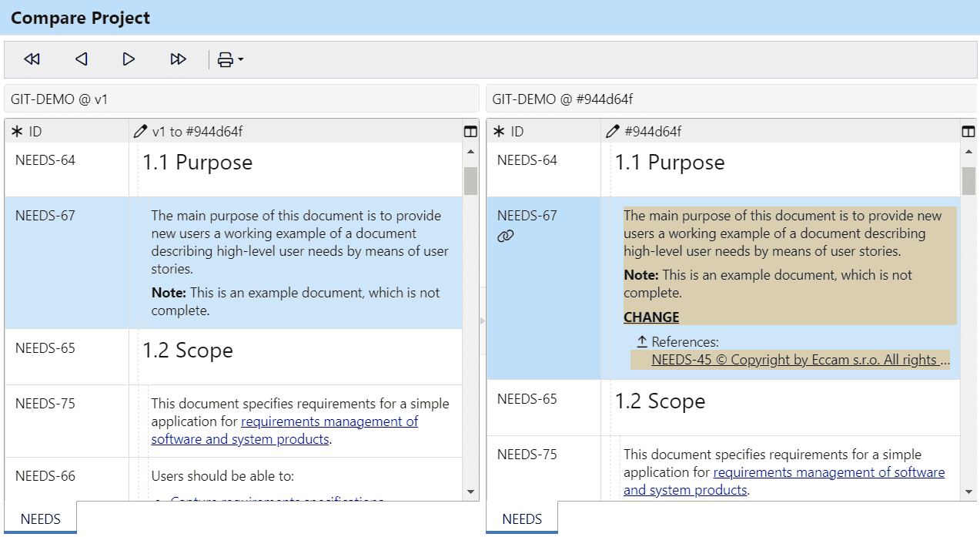Viewport: 980px width, 537px height.
Task: Select NEEDS-75 ID in left pane
Action: click(45, 404)
